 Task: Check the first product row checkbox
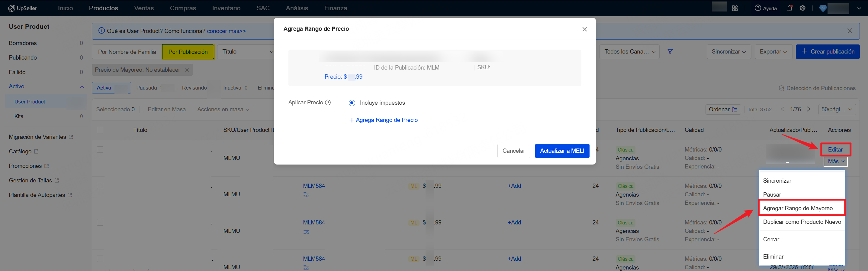[x=100, y=149]
